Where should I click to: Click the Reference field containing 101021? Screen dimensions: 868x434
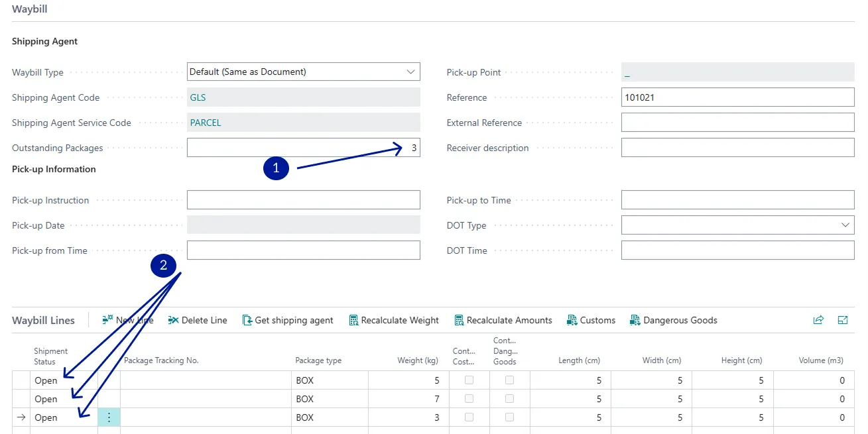point(737,97)
